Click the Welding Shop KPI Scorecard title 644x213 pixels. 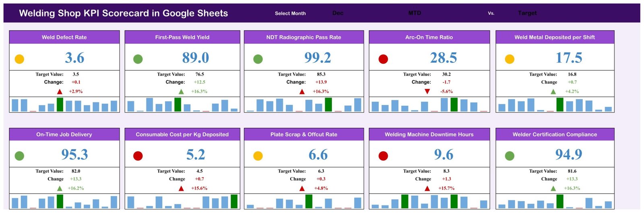tap(124, 13)
